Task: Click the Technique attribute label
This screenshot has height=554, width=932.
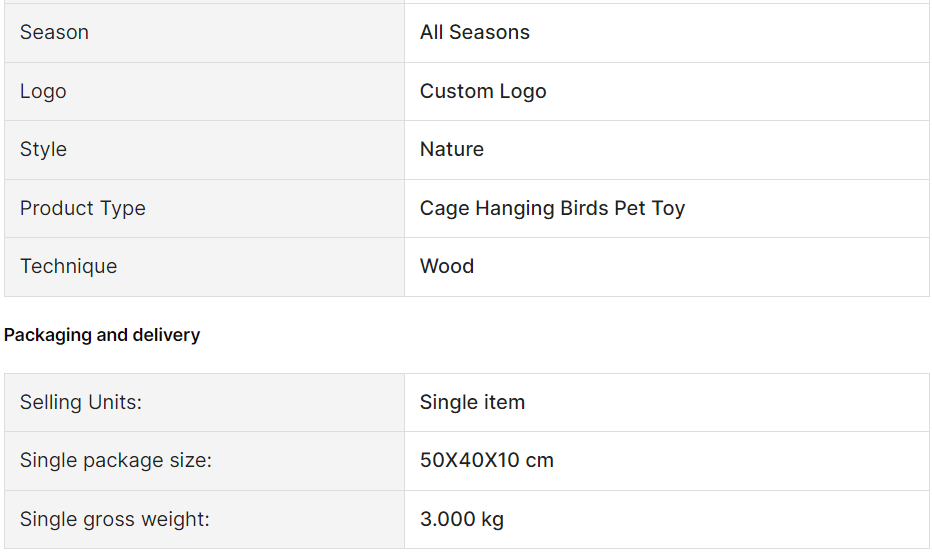Action: click(x=68, y=266)
